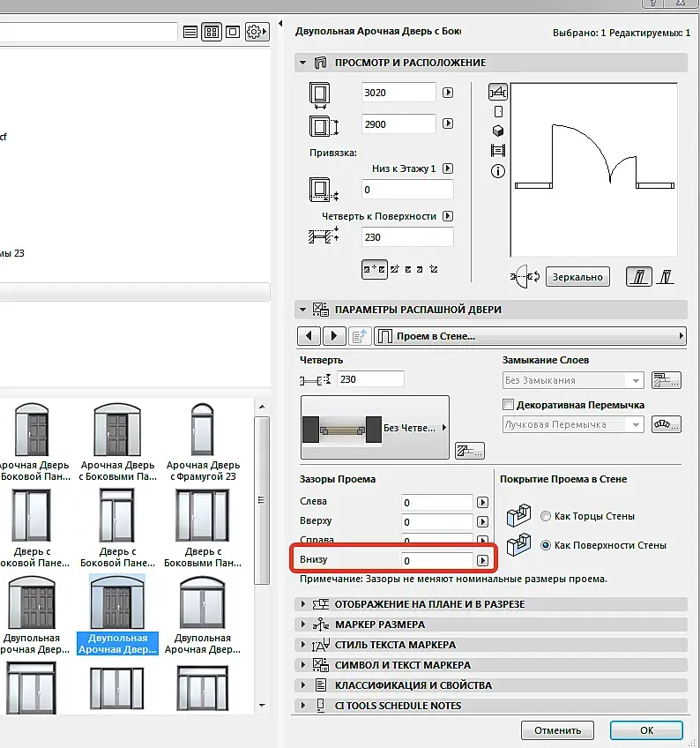Open decorative lintel settings button
Image resolution: width=700 pixels, height=748 pixels.
click(x=666, y=424)
